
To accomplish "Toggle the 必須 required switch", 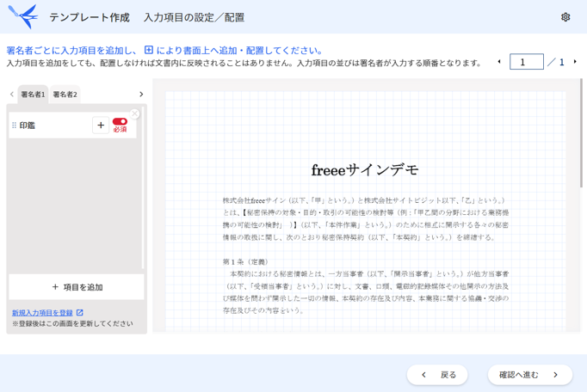I will tap(120, 121).
